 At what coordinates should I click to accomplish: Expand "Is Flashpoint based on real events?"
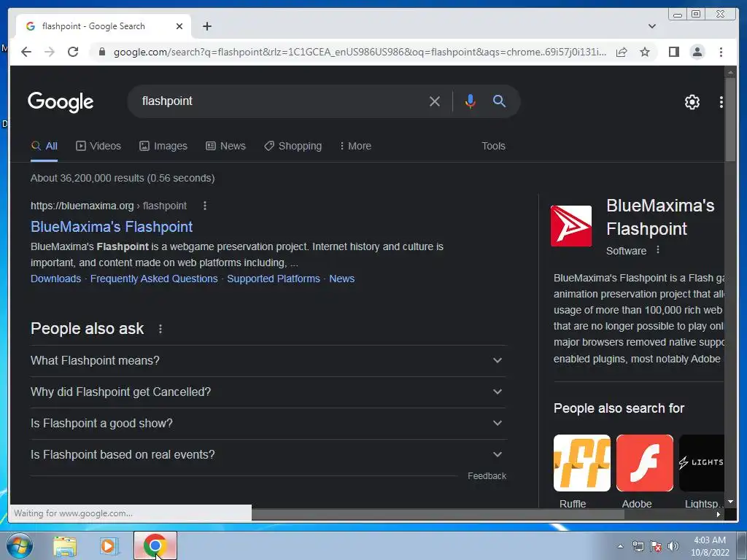coord(268,455)
